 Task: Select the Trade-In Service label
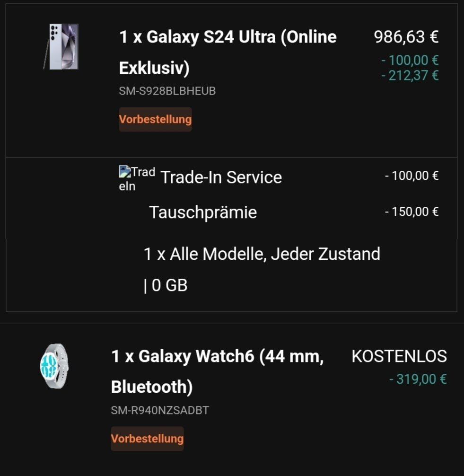point(221,177)
